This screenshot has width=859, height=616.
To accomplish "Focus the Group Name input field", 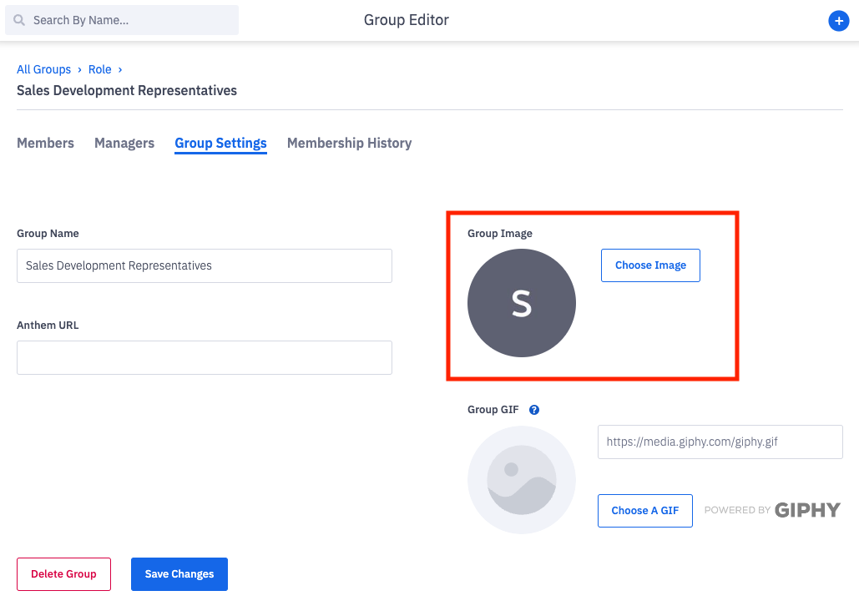I will coord(205,265).
